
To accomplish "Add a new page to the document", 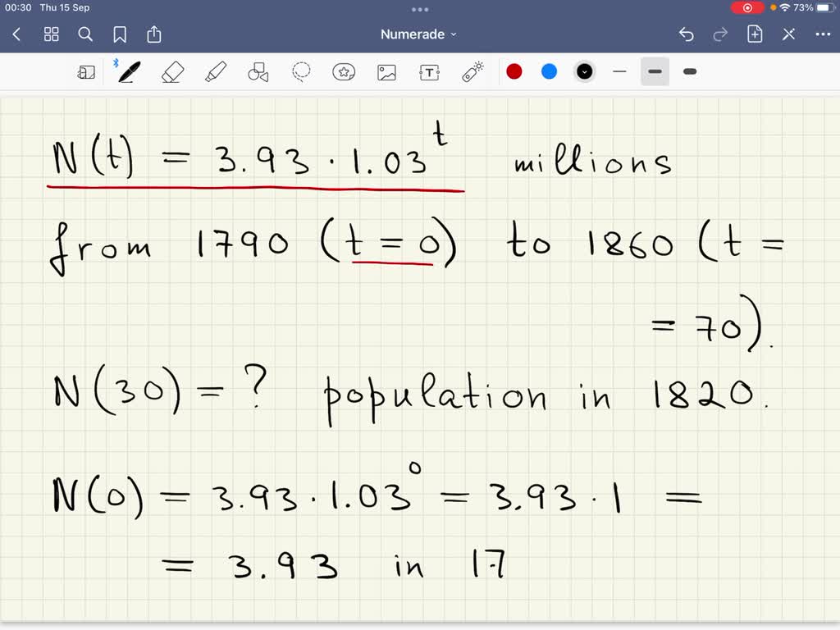I will pyautogui.click(x=755, y=34).
